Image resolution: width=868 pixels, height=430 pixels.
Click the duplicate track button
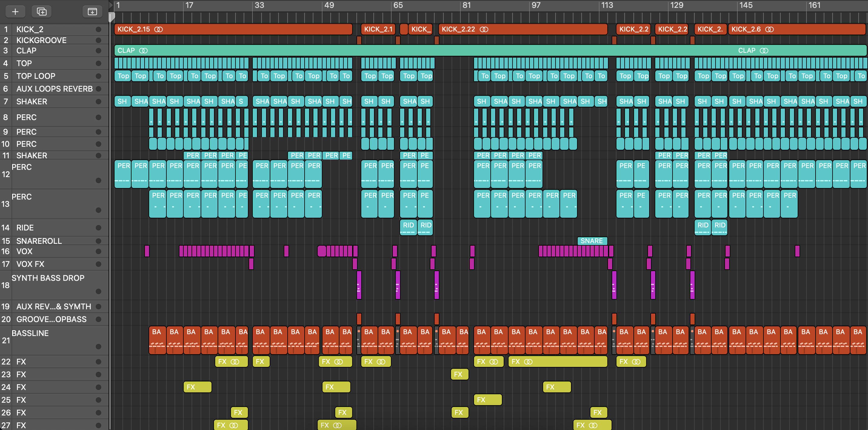(42, 12)
